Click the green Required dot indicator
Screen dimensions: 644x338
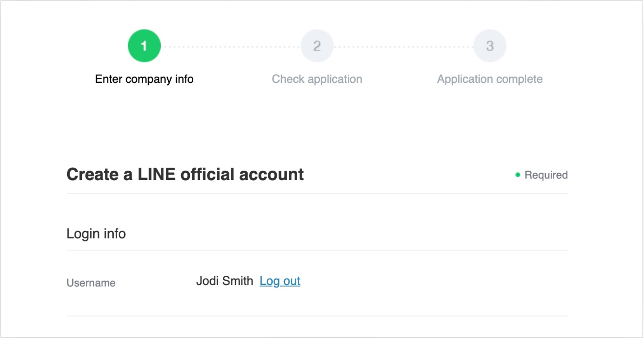coord(517,175)
